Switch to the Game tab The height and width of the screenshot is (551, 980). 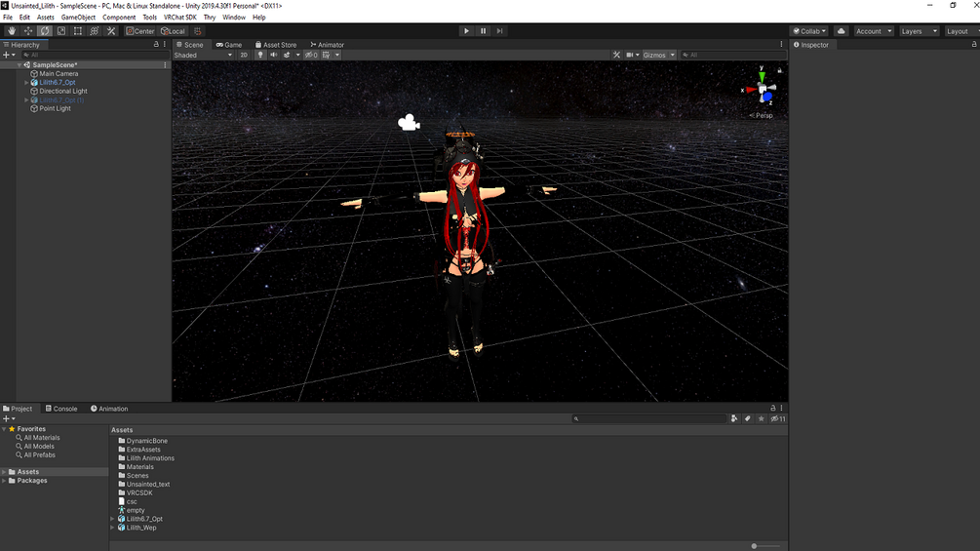coord(229,44)
